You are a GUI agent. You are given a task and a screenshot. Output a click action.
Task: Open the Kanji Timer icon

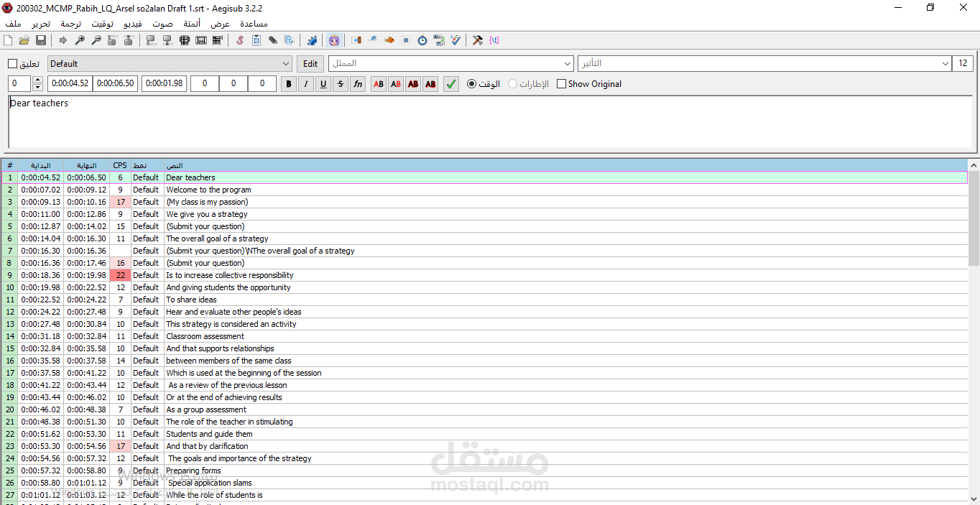[439, 40]
